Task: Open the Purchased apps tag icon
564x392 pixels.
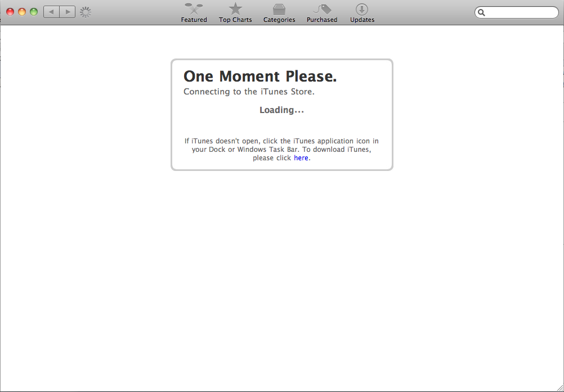Action: [x=322, y=9]
